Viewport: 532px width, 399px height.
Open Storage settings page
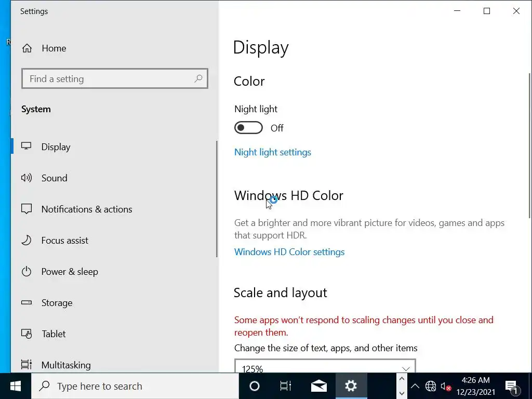[x=114, y=303]
